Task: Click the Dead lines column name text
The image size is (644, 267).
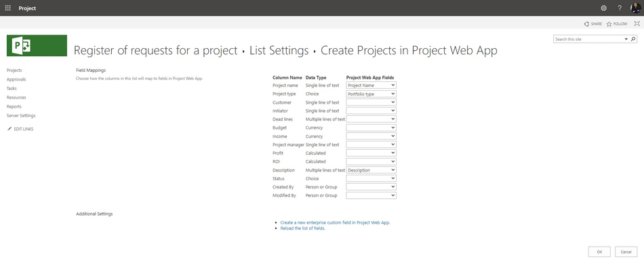Action: click(282, 119)
